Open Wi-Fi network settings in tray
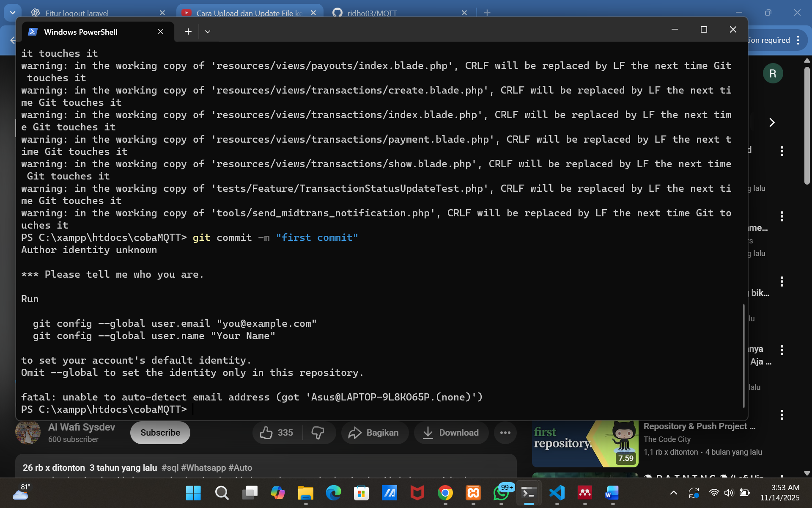Screen dimensions: 812x508 pyautogui.click(x=714, y=493)
